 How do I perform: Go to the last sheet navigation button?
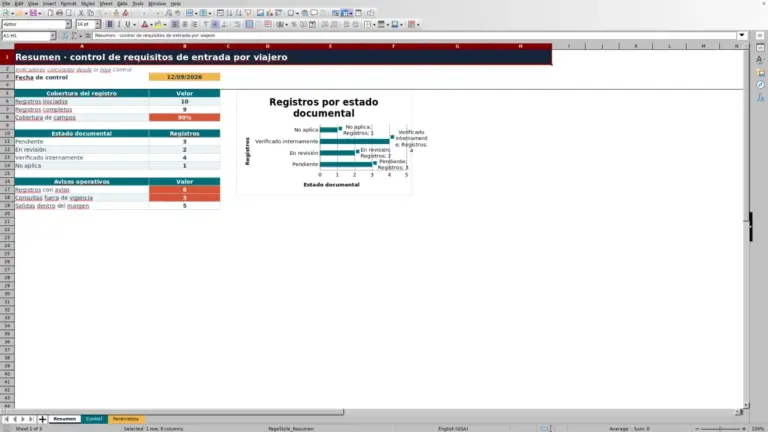31,419
